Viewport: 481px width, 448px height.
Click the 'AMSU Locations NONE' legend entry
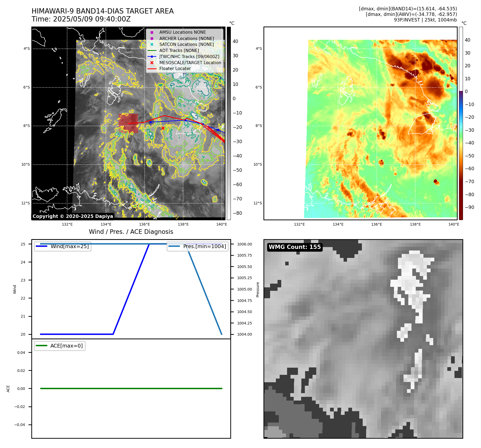(x=183, y=32)
